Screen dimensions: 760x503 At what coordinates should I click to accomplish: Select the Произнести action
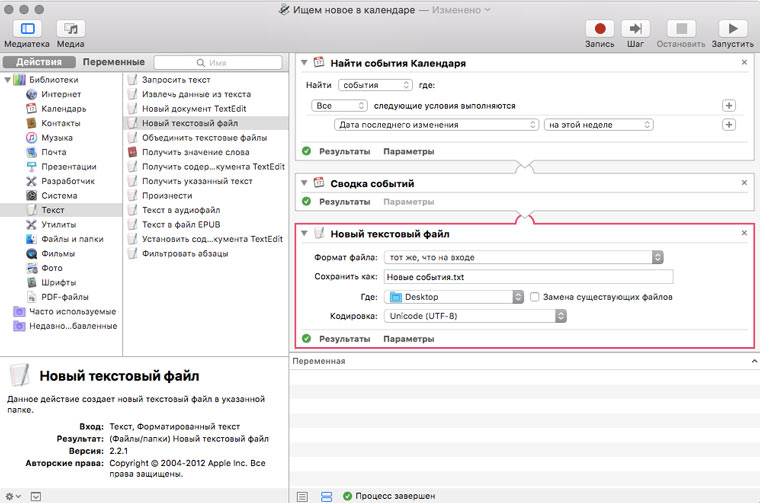(x=167, y=196)
